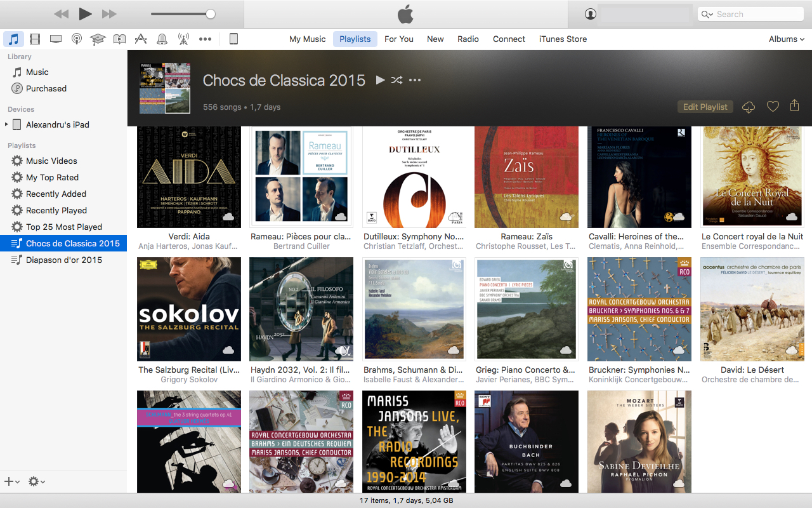
Task: Open the Movies library icon
Action: (35, 39)
